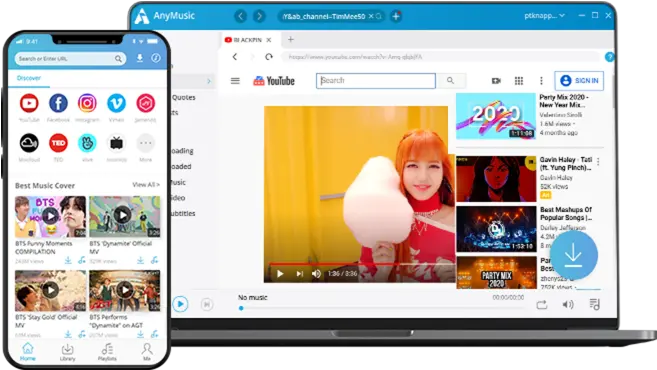Reload the page in the embedded browser
The height and width of the screenshot is (370, 657).
pos(269,57)
